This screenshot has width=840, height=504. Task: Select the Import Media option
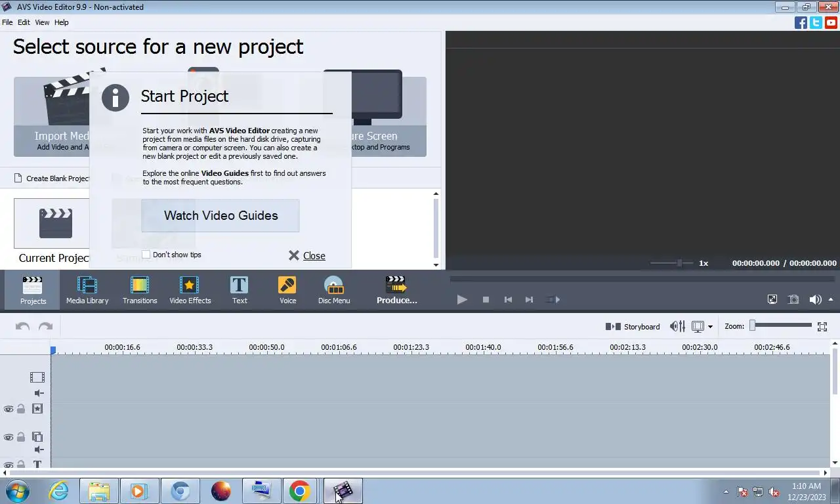tap(52, 117)
